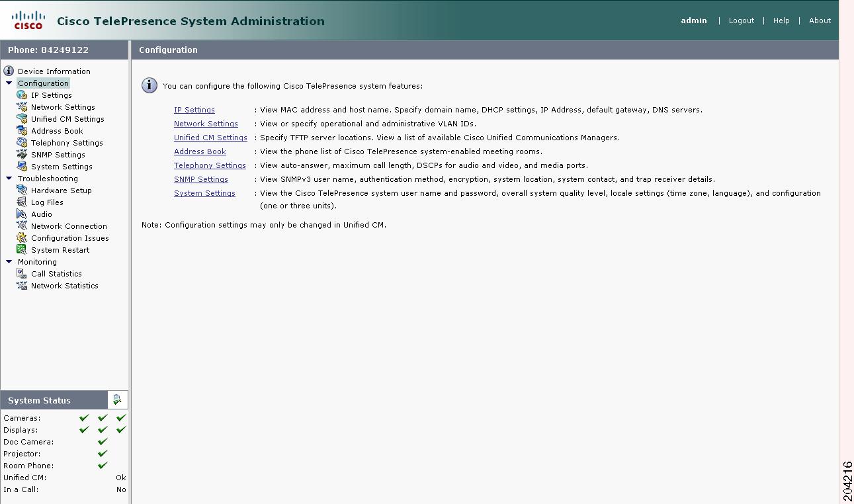Image resolution: width=854 pixels, height=504 pixels.
Task: Click the In a Call: No status value
Action: pyautogui.click(x=121, y=489)
